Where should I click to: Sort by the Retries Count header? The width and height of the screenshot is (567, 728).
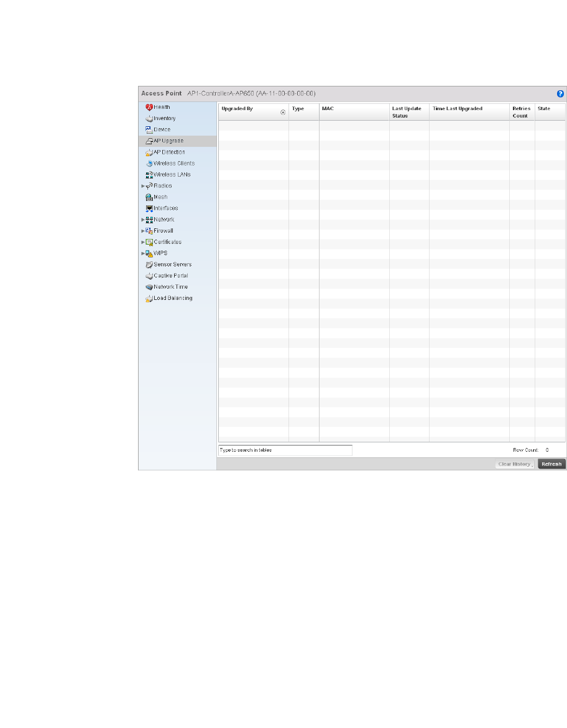pos(522,112)
